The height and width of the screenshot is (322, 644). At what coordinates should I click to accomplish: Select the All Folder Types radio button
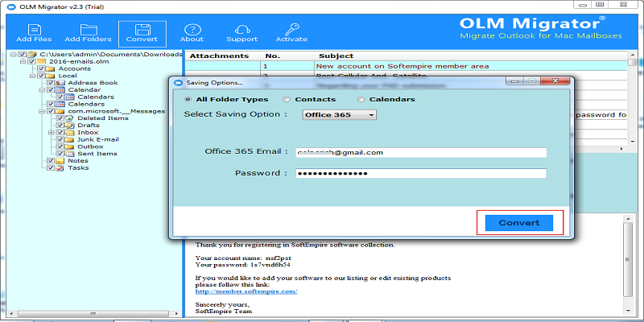[x=188, y=99]
